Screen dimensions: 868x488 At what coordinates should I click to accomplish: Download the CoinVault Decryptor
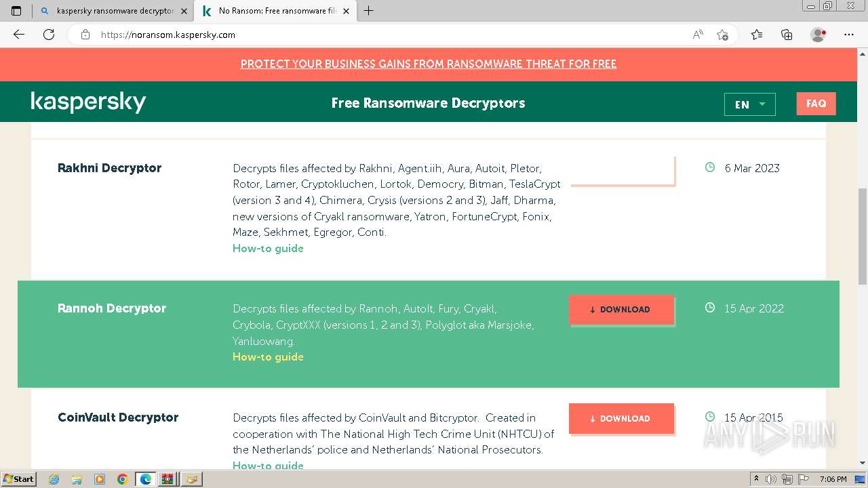pyautogui.click(x=621, y=418)
